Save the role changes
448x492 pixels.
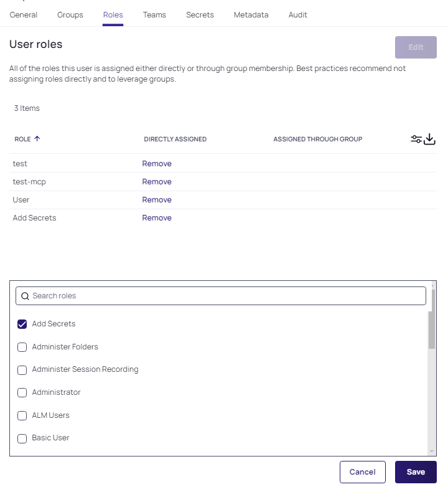point(416,472)
